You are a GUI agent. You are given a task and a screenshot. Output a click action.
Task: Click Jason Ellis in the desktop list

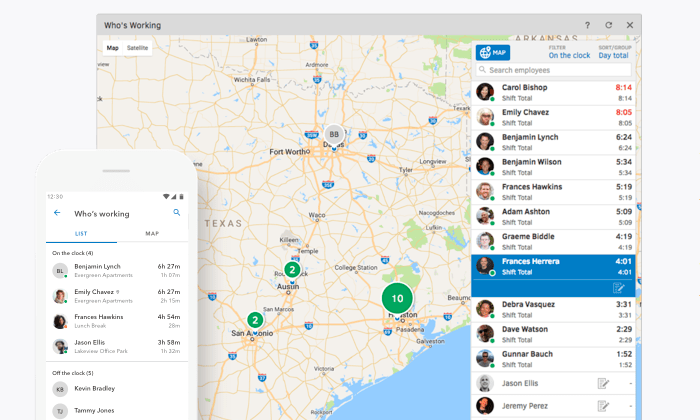click(x=554, y=383)
